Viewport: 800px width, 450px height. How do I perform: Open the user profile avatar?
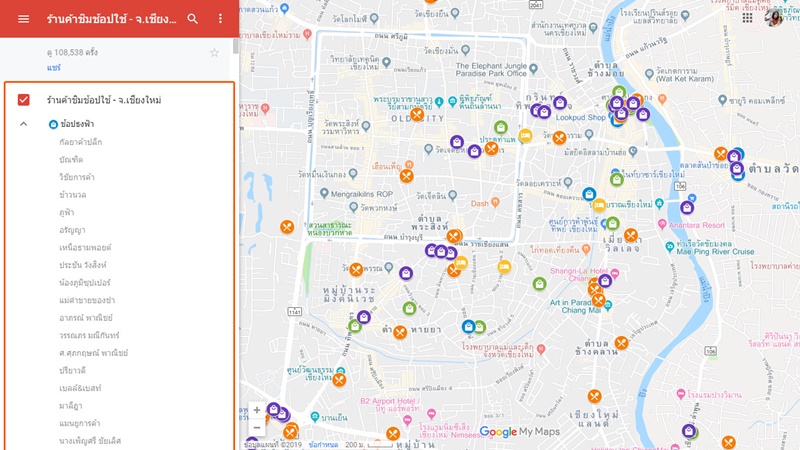[x=773, y=17]
